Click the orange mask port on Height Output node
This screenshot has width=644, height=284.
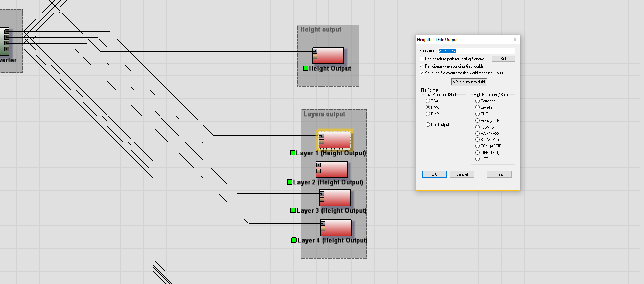pyautogui.click(x=315, y=57)
